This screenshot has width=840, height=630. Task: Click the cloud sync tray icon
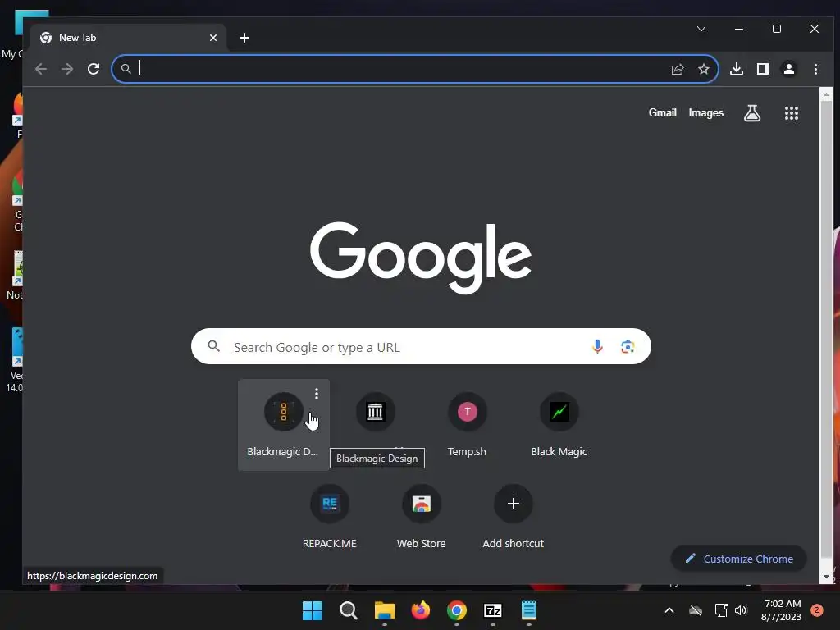pyautogui.click(x=696, y=610)
